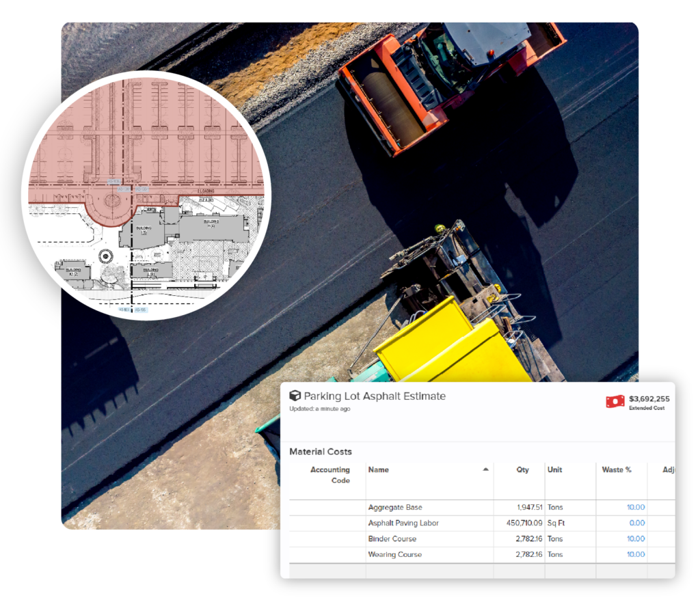
Task: Select the Binder Course row name
Action: [392, 539]
